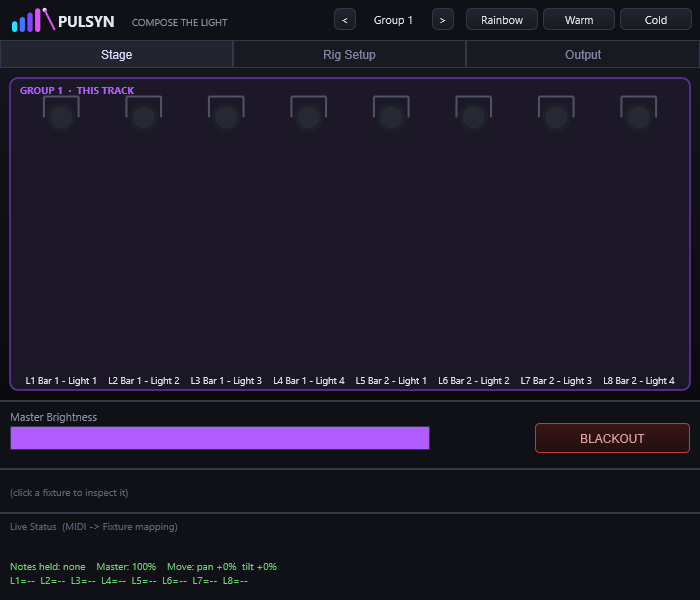Click the Pulsyn logo icon

(x=33, y=20)
